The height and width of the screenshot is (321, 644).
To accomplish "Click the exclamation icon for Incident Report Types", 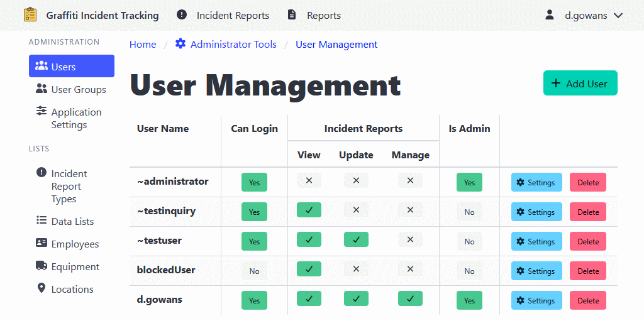I will (42, 172).
